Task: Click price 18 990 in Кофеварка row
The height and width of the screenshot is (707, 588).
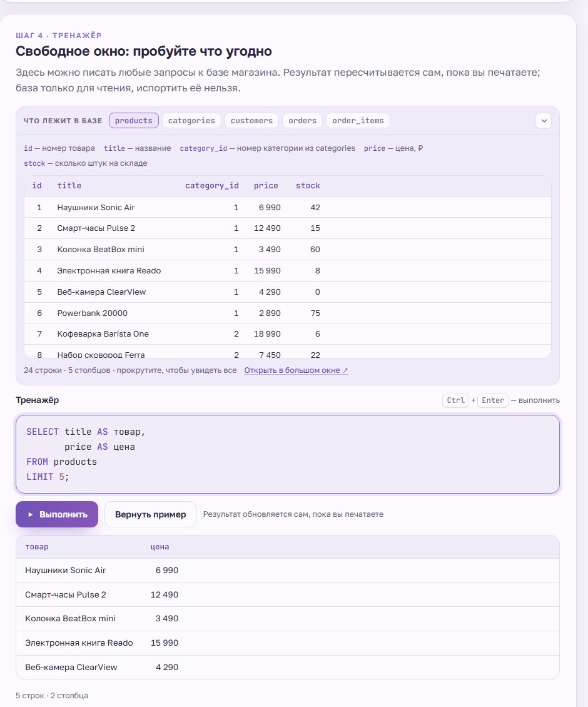Action: coord(267,333)
